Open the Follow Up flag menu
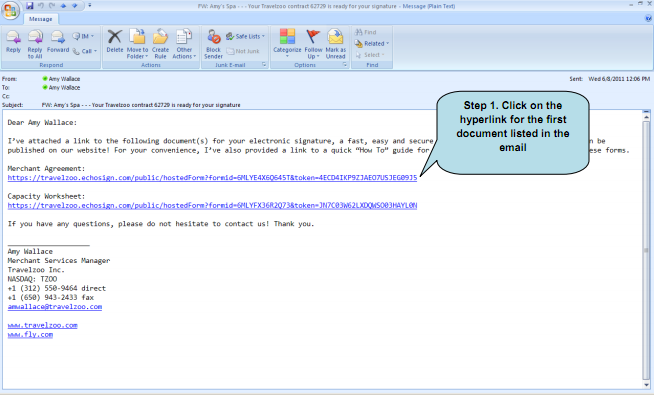654x395 pixels. 313,44
